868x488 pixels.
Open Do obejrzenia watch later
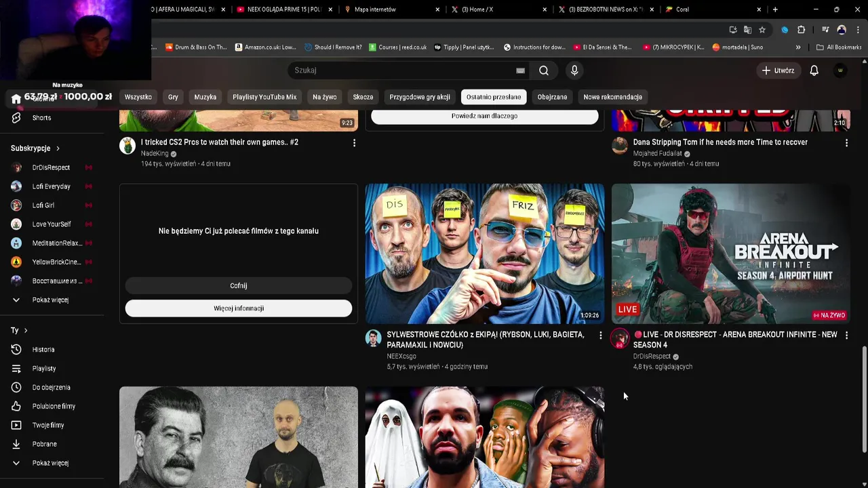[x=51, y=388]
